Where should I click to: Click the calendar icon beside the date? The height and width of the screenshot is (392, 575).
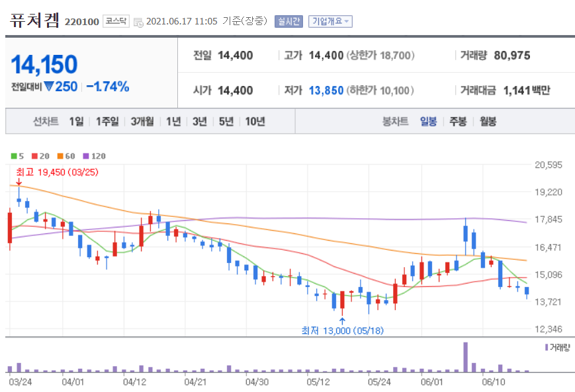click(138, 22)
